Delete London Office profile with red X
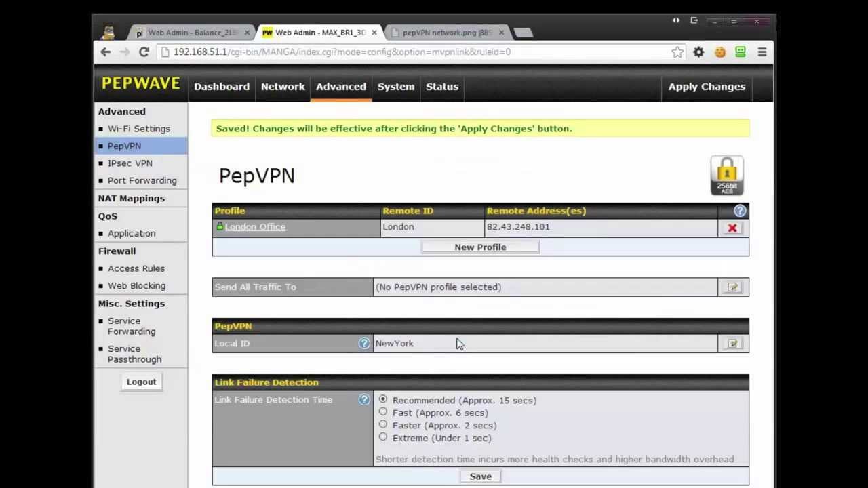868x488 pixels. pyautogui.click(x=732, y=228)
